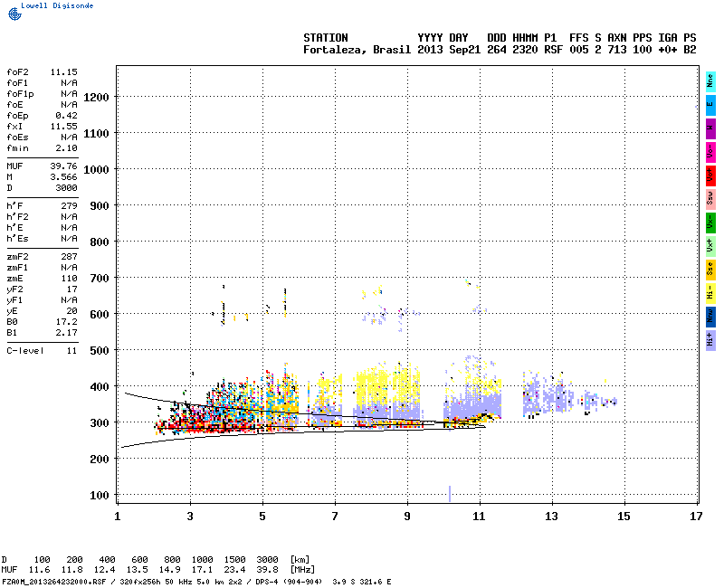Select the pink SSW legend swatch
This screenshot has height=588, width=724.
click(710, 199)
